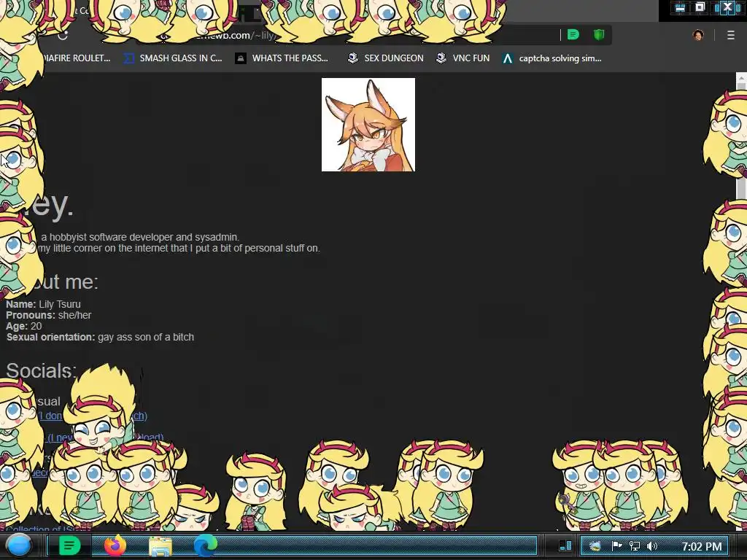Open the 'DIAFIRE ROULET...' bookmark

[x=76, y=58]
